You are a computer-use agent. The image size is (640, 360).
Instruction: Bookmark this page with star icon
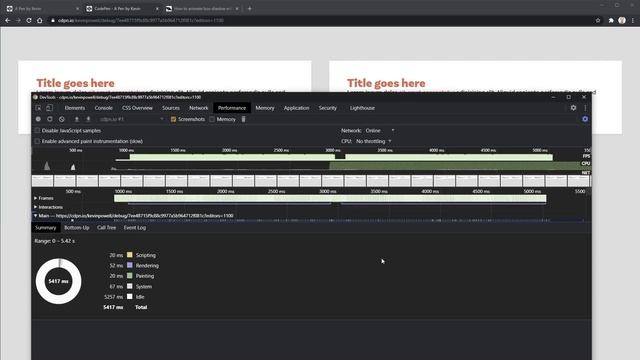598,20
